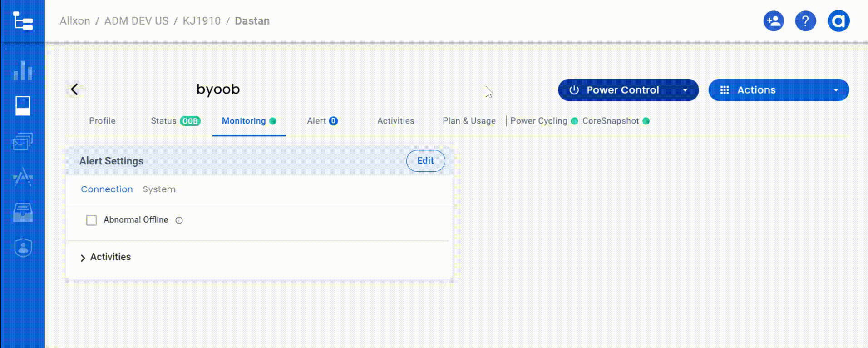Open the help question mark icon
The height and width of the screenshot is (348, 868).
tap(805, 21)
